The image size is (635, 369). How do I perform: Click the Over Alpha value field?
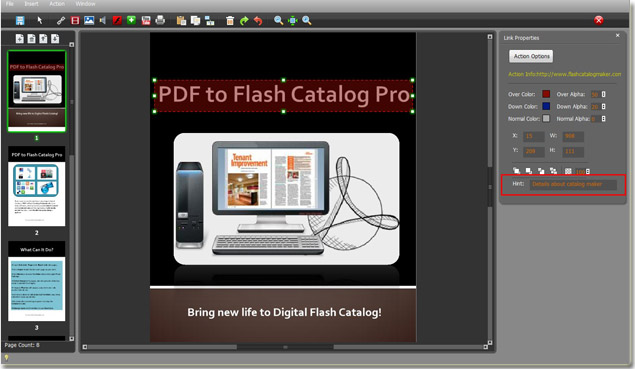tap(595, 94)
